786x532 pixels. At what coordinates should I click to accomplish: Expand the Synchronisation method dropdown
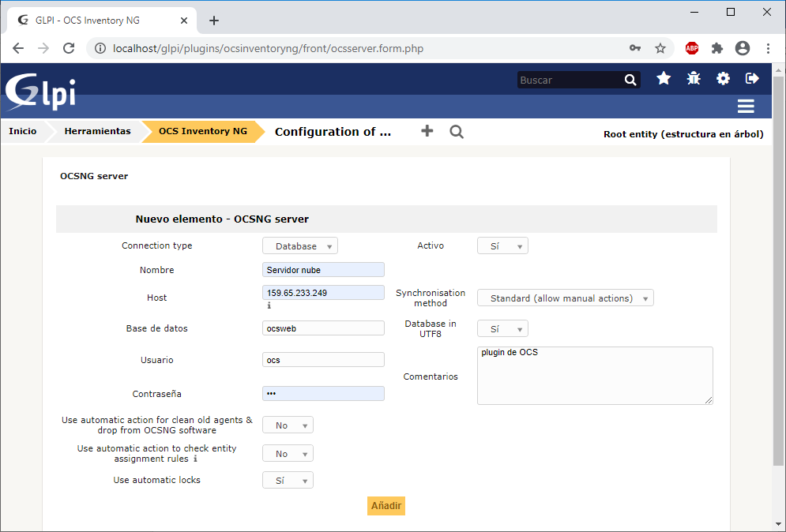pos(565,298)
